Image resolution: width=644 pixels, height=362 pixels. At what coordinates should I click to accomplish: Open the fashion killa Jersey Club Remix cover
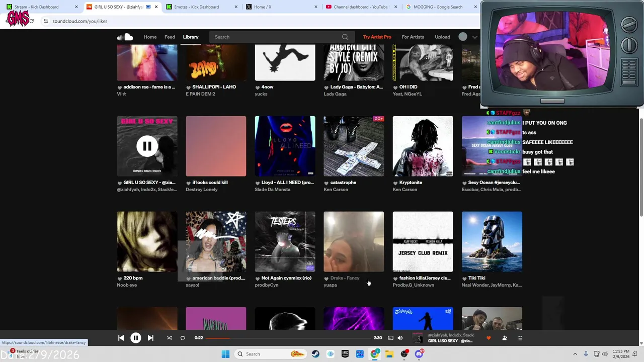coord(423,242)
